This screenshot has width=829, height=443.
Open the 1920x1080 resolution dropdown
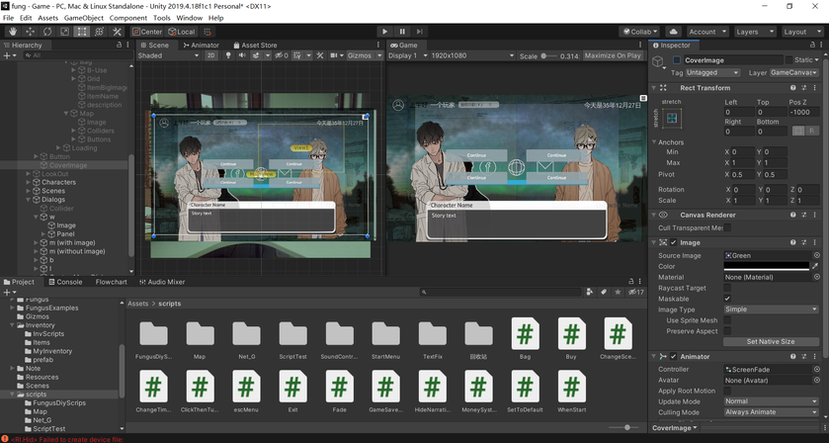(472, 56)
